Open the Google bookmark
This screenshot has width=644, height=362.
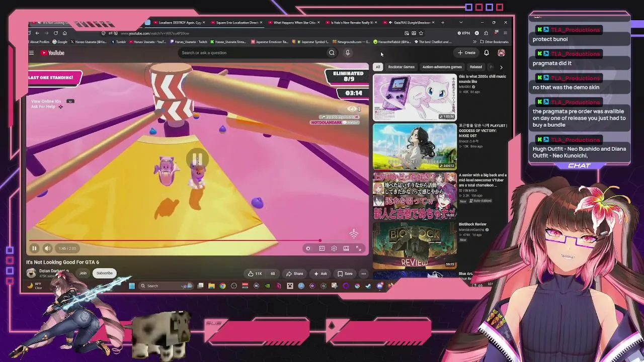click(x=60, y=42)
